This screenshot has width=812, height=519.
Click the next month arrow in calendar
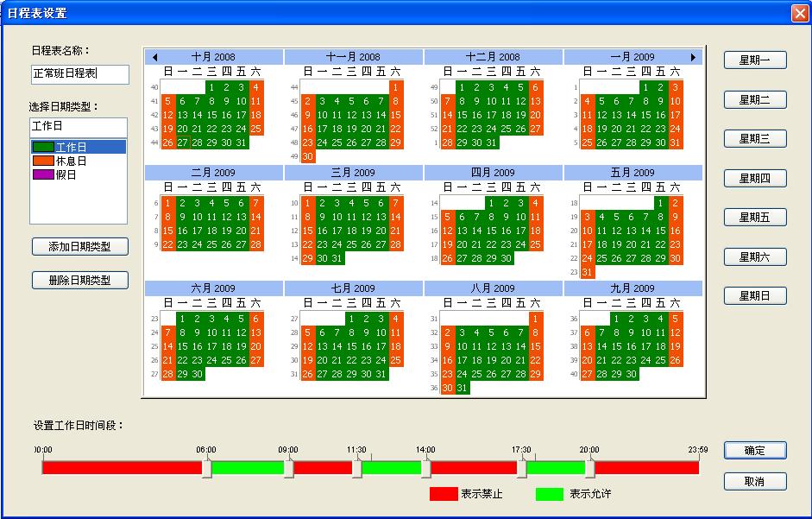[x=693, y=57]
